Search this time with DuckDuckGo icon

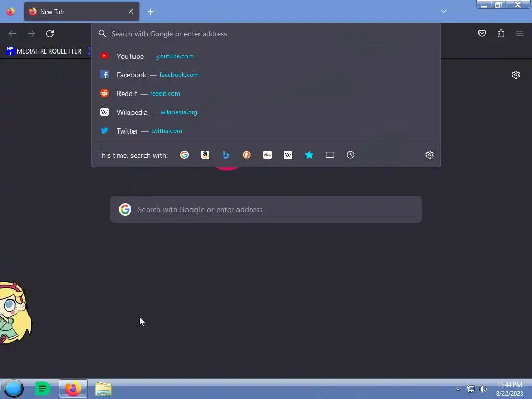click(x=247, y=155)
